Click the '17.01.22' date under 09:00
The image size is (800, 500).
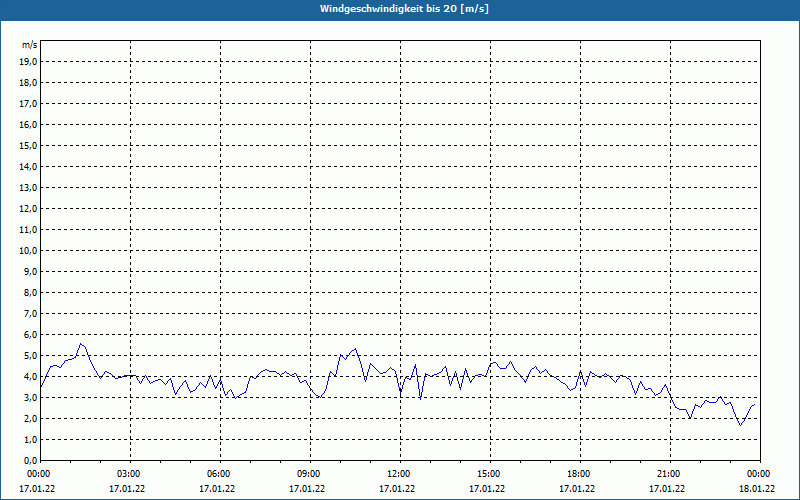[307, 489]
